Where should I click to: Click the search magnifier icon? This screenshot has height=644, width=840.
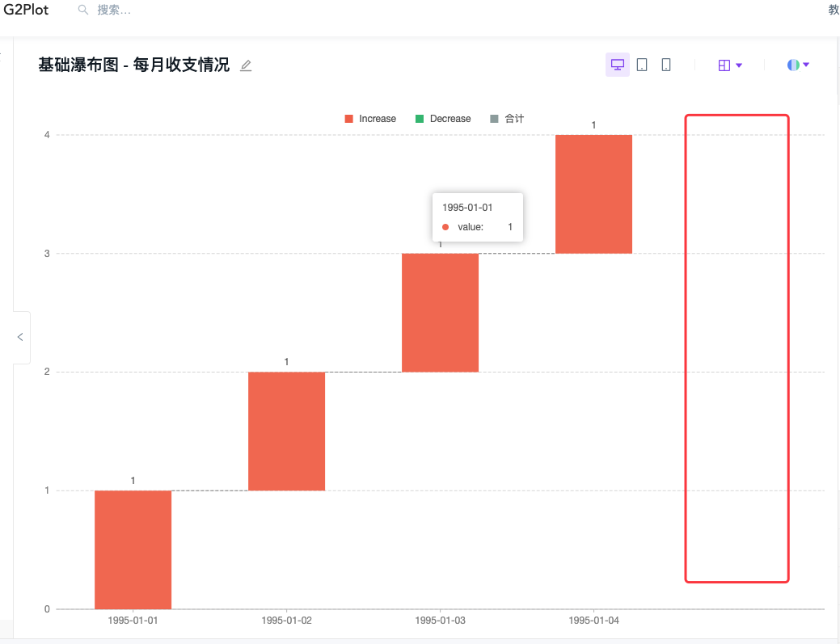(x=82, y=10)
